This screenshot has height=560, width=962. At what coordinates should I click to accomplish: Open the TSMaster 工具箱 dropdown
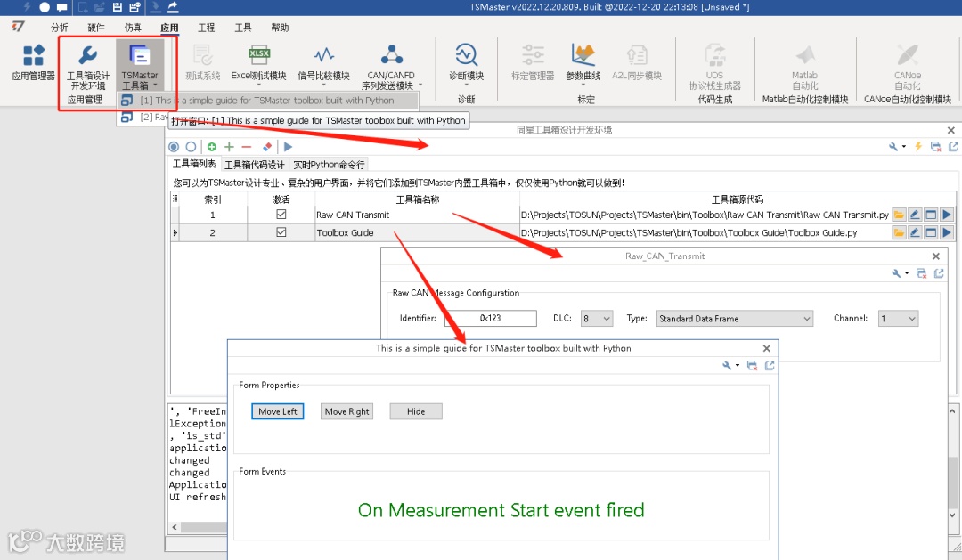[139, 68]
